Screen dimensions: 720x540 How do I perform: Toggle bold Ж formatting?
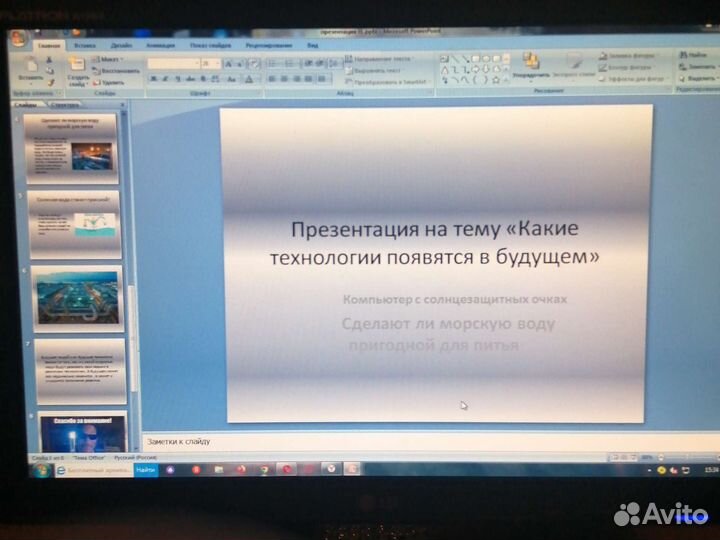(153, 79)
